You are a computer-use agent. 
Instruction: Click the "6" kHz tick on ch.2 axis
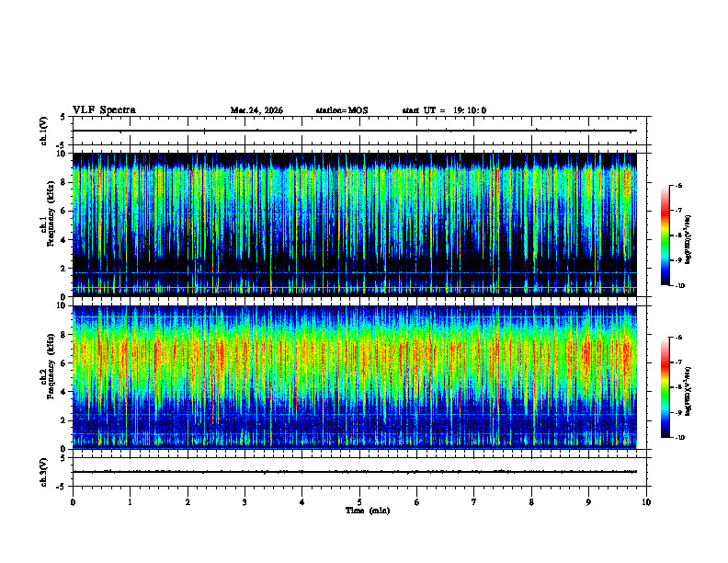coord(64,363)
